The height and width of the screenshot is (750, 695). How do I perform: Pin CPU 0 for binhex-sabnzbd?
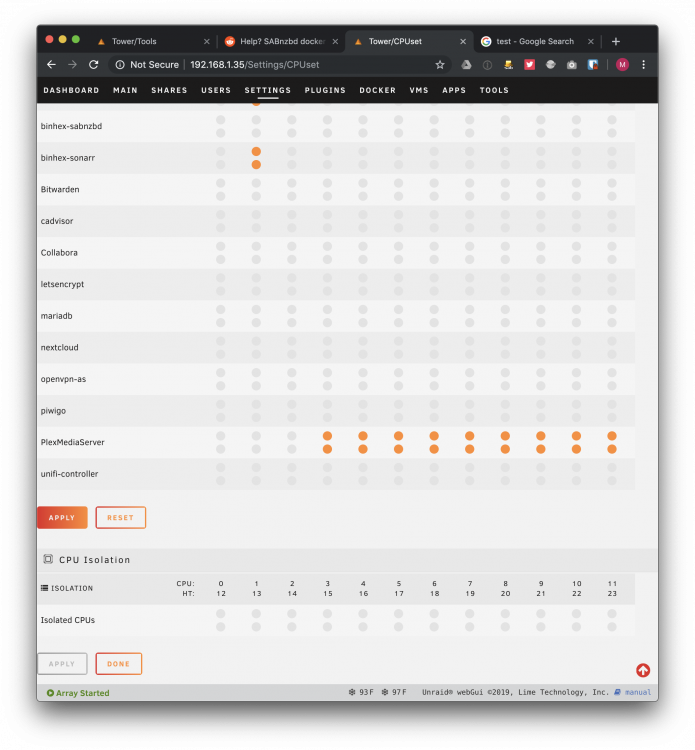[221, 120]
